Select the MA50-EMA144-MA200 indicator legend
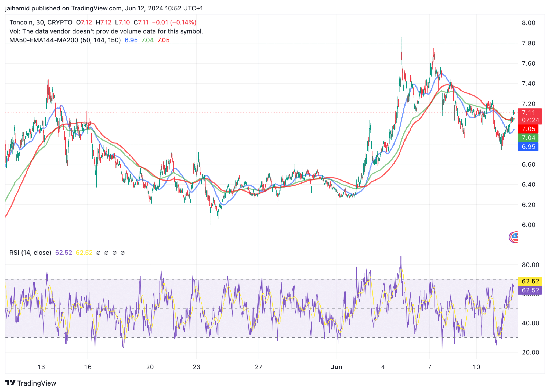Image resolution: width=550 pixels, height=392 pixels. 65,40
